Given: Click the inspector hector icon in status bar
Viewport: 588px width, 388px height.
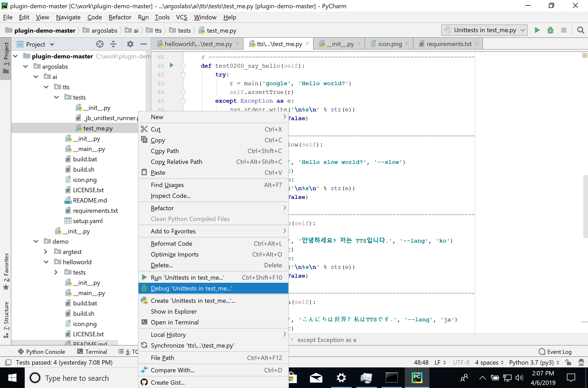Looking at the screenshot, I should (x=581, y=363).
